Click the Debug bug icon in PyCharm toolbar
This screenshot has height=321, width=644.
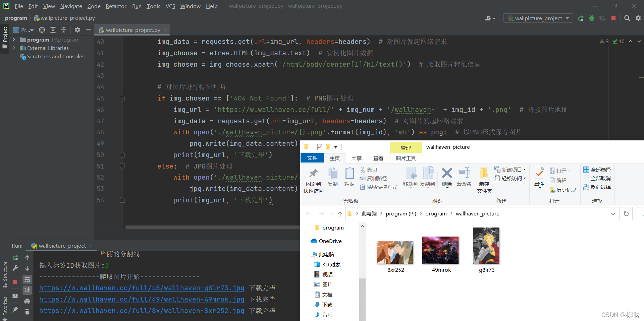point(592,18)
